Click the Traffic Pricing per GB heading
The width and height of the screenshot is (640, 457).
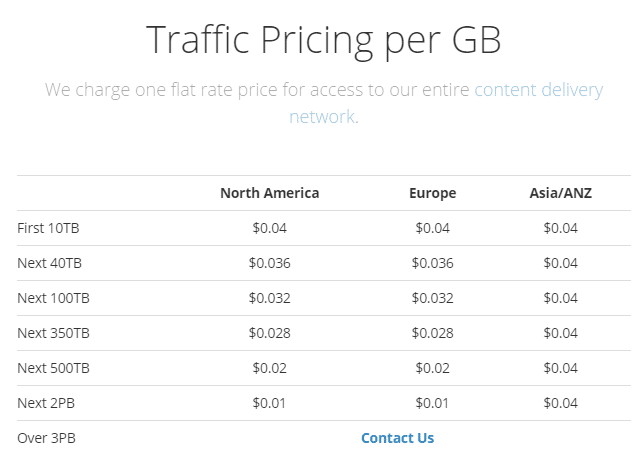tap(323, 39)
